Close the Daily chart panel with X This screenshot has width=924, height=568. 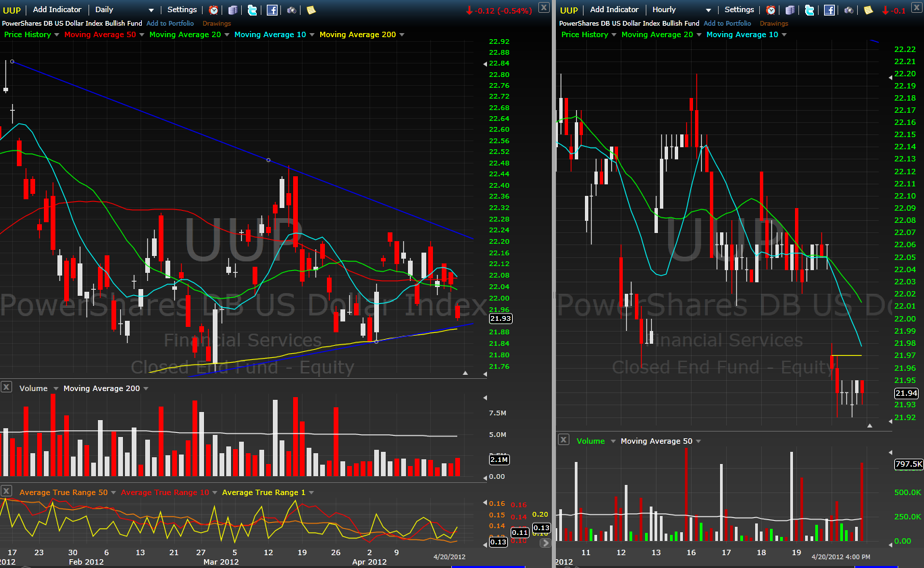click(544, 8)
